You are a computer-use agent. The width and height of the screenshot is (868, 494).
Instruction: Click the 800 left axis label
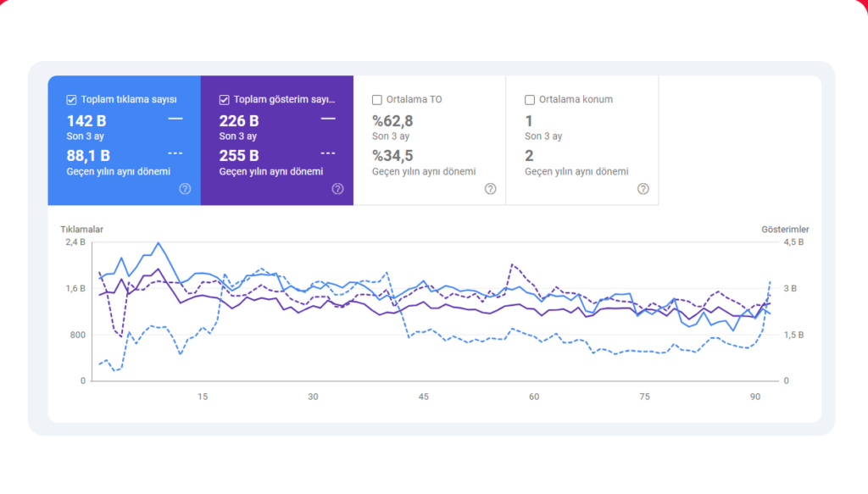point(77,335)
